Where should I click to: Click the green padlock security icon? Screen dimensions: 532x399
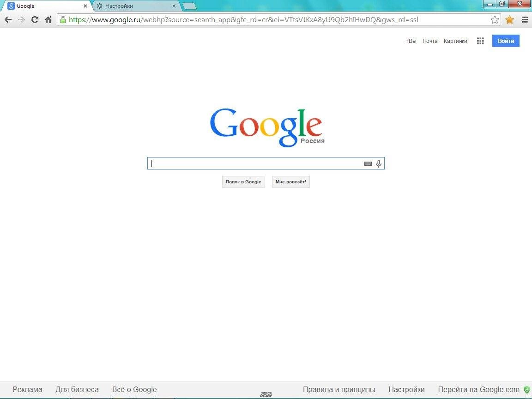[63, 20]
